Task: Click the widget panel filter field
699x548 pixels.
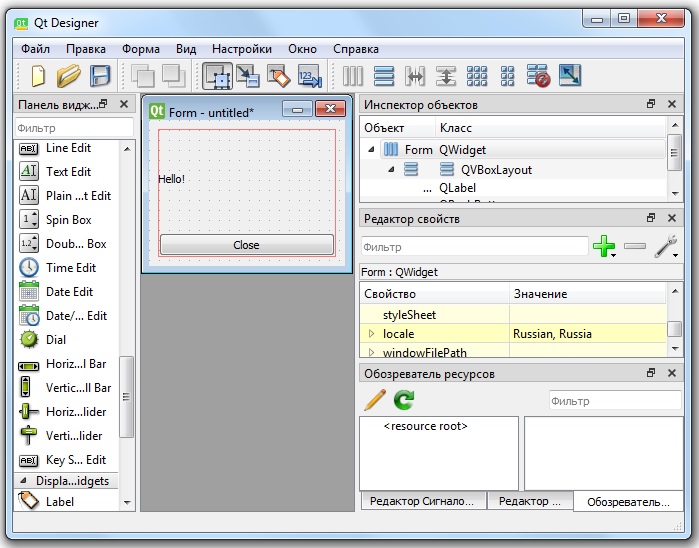Action: [74, 128]
